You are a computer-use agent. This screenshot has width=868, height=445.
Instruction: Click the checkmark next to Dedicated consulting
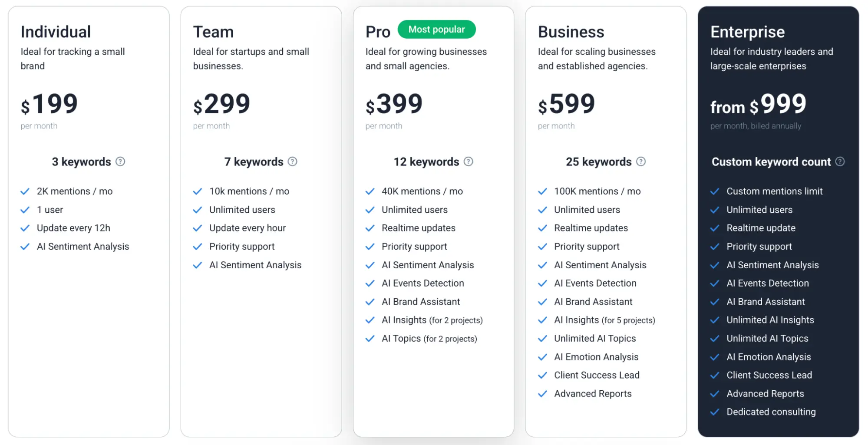coord(715,412)
